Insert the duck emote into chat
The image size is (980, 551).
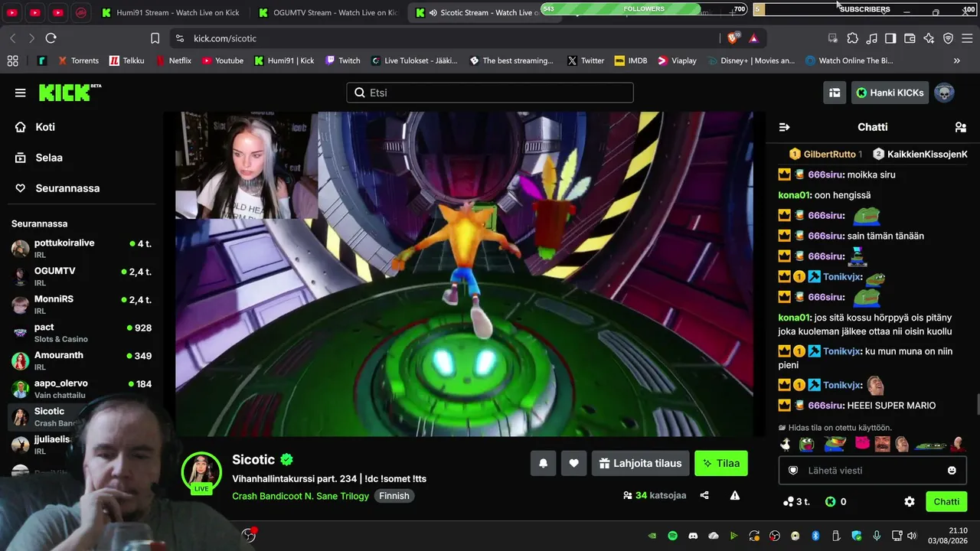[x=785, y=444]
